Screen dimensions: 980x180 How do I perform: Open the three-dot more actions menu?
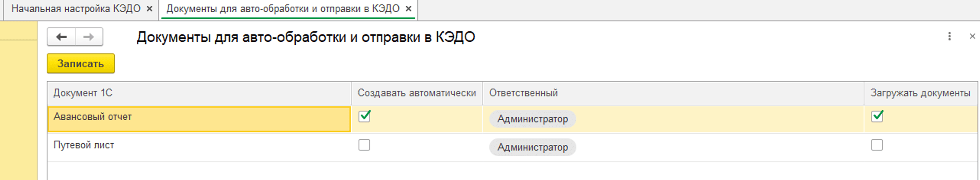(x=949, y=36)
